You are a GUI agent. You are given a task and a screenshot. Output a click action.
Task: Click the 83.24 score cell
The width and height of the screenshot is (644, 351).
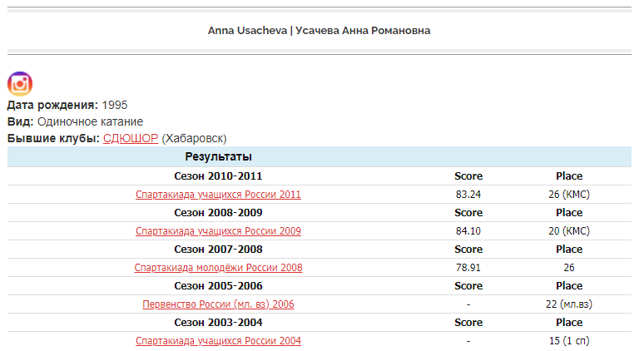(x=468, y=195)
